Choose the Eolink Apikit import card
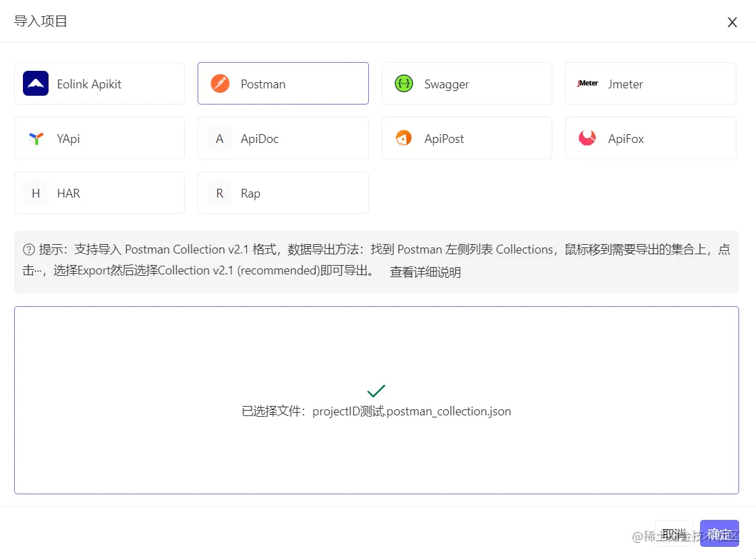This screenshot has width=756, height=559. [x=99, y=84]
